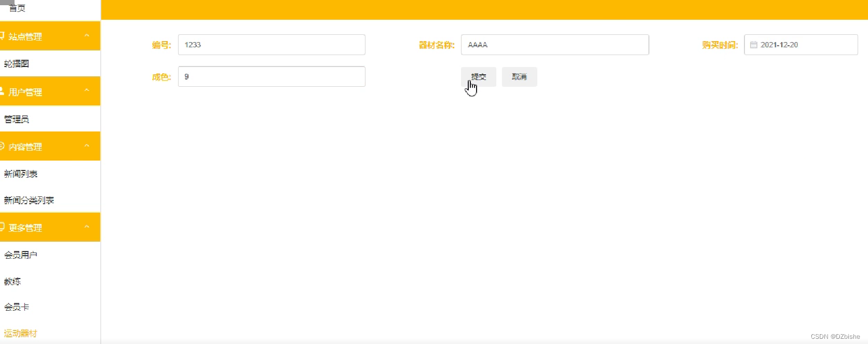Focus the 成色 input field
The width and height of the screenshot is (868, 344).
(272, 76)
